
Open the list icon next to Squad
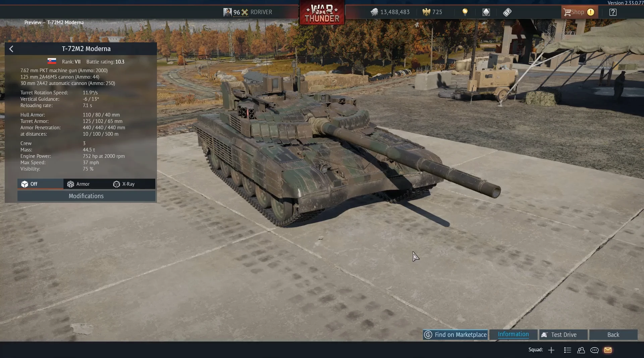[x=568, y=350]
